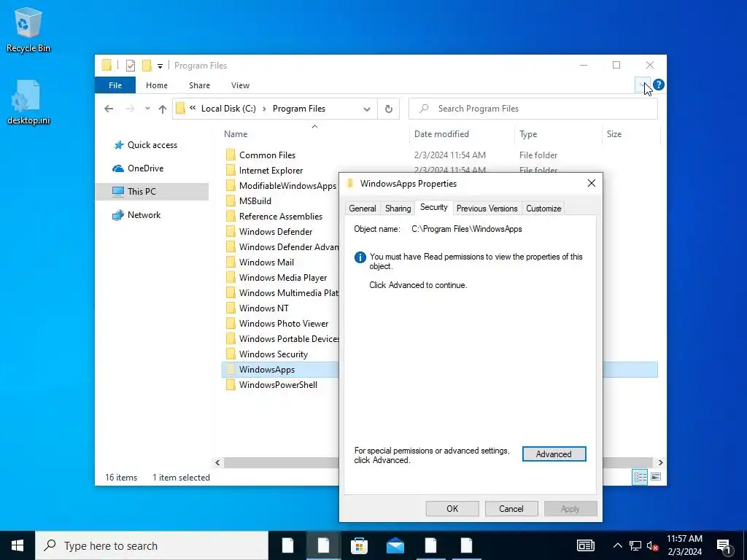Select the WindowsPowerShell folder

click(x=278, y=385)
